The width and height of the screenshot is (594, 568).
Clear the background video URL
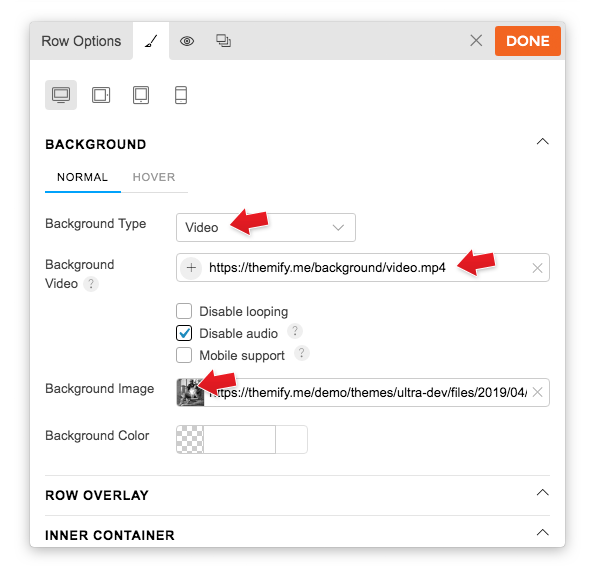tap(537, 268)
